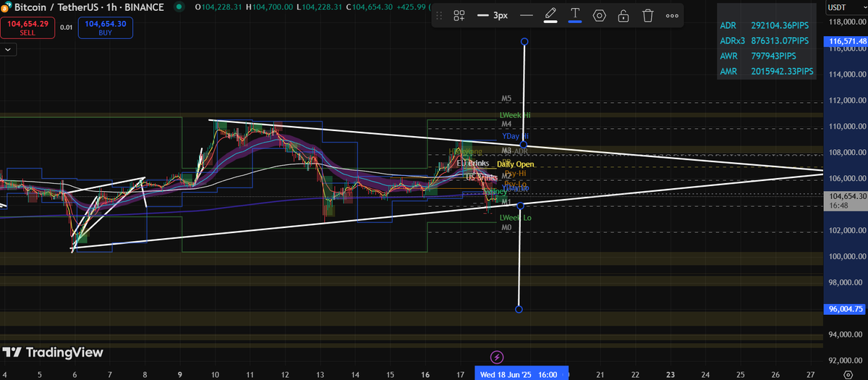
Task: Click the TradingView logo
Action: [52, 352]
